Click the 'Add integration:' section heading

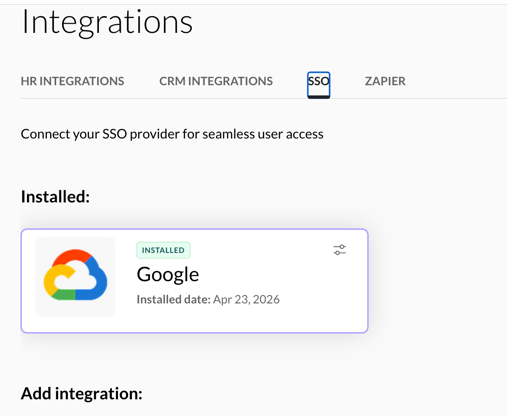click(82, 393)
